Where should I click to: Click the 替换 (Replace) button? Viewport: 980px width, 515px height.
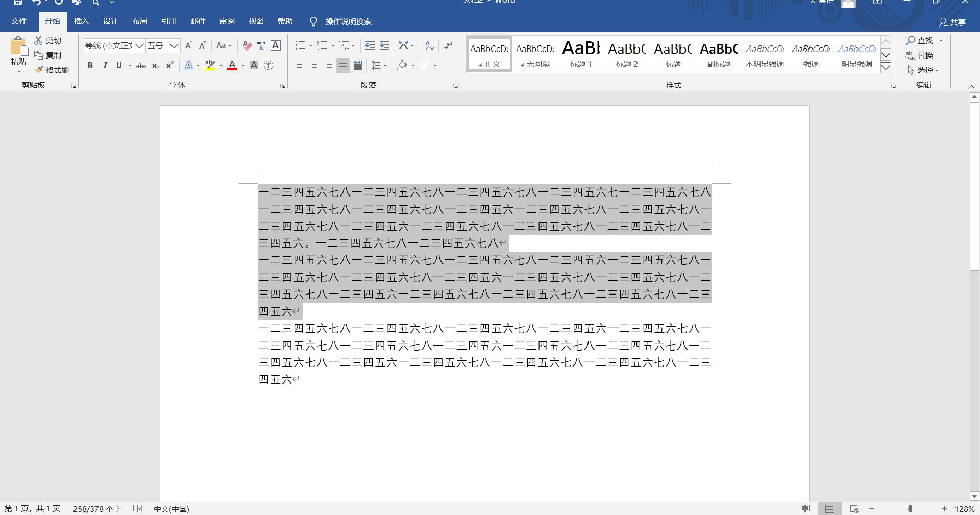(x=920, y=55)
